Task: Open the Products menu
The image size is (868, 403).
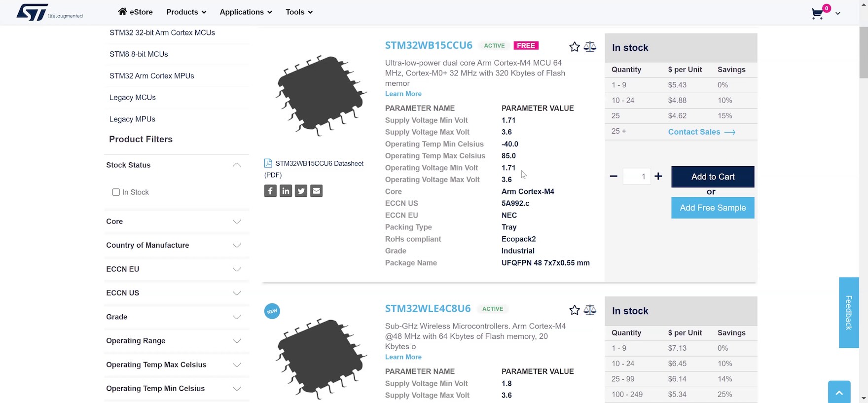Action: tap(186, 12)
